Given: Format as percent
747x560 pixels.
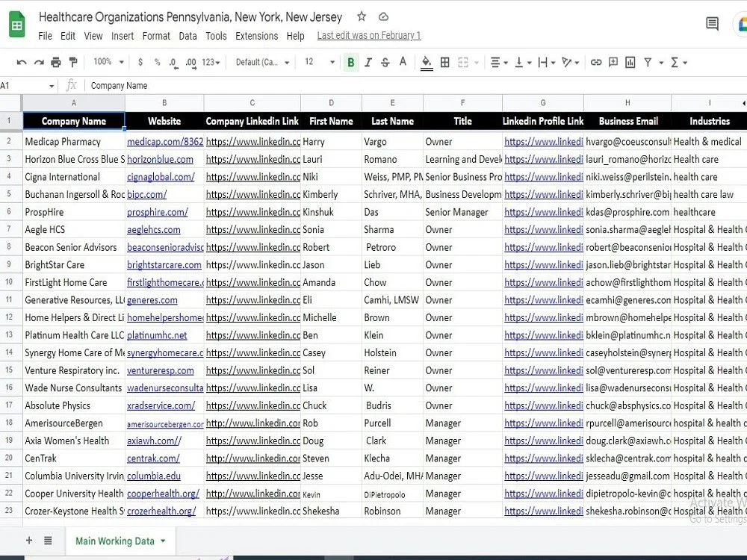Looking at the screenshot, I should [x=157, y=63].
